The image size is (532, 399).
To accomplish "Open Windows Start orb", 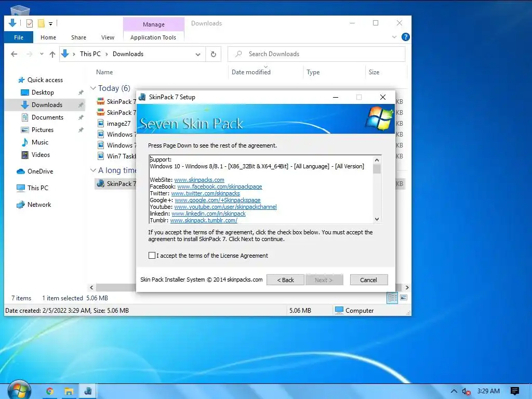I will click(19, 391).
